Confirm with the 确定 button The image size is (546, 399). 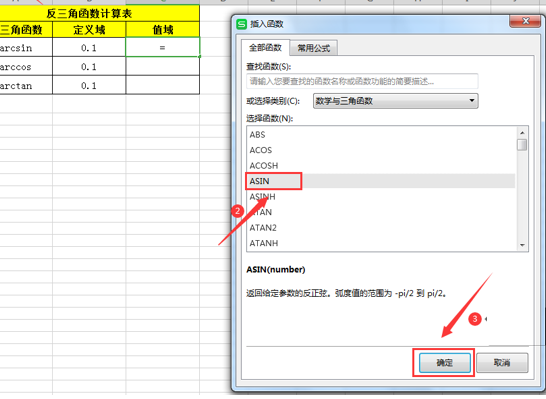click(445, 363)
